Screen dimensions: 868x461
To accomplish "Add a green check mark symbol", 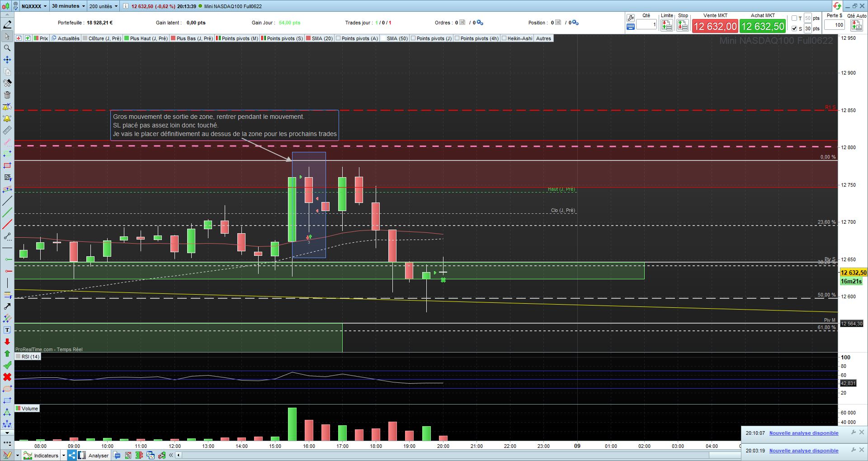I will (x=7, y=365).
